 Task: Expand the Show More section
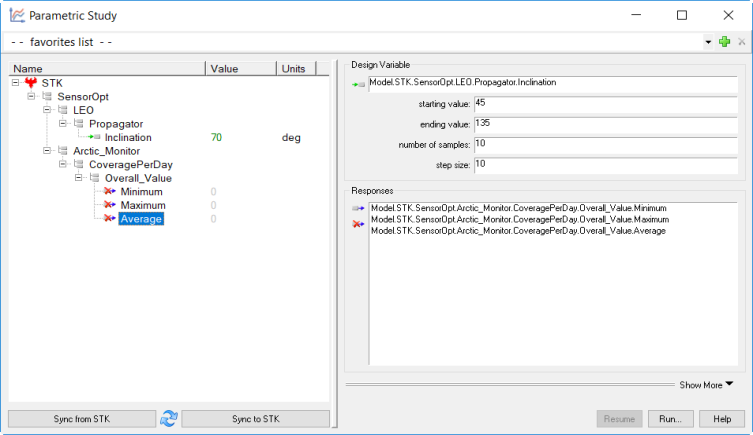706,384
